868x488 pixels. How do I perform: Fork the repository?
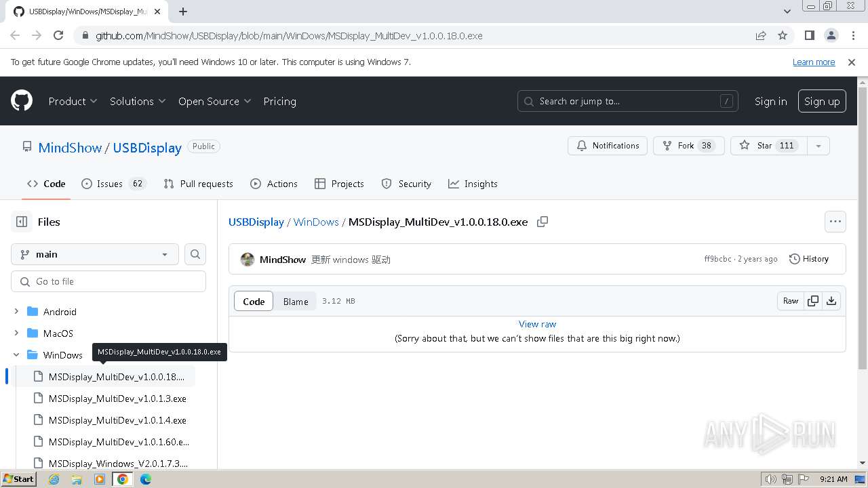click(688, 146)
